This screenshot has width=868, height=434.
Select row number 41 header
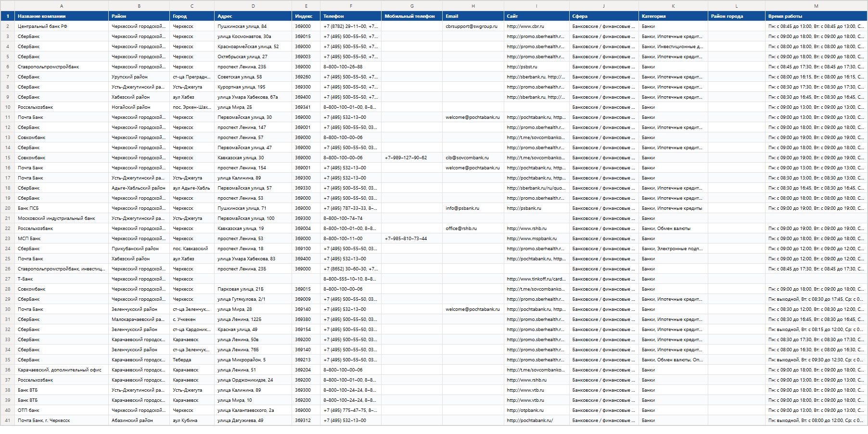(x=8, y=421)
